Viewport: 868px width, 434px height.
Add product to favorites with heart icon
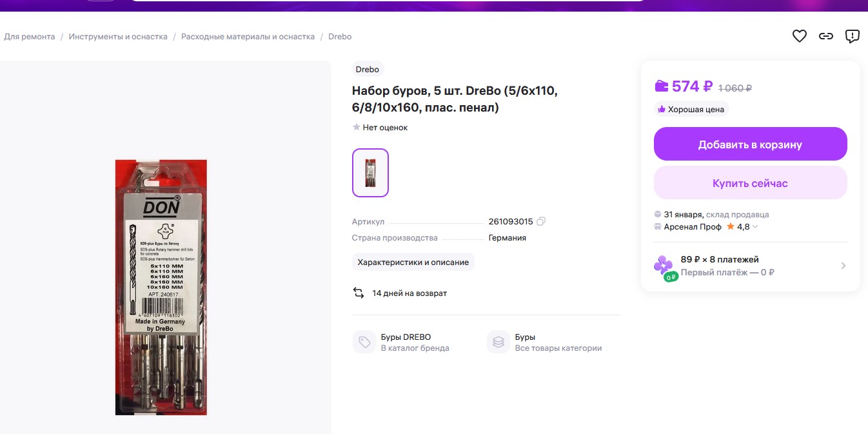799,37
